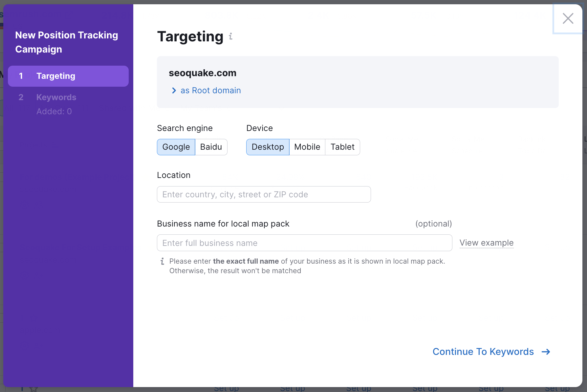The image size is (587, 392).
Task: Click the 'Added: 0' text in sidebar
Action: (54, 112)
